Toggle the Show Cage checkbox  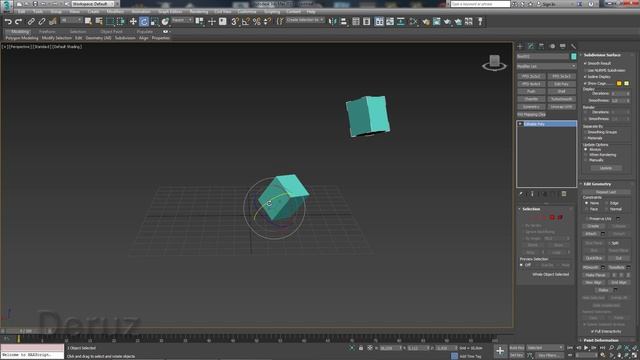click(x=585, y=83)
